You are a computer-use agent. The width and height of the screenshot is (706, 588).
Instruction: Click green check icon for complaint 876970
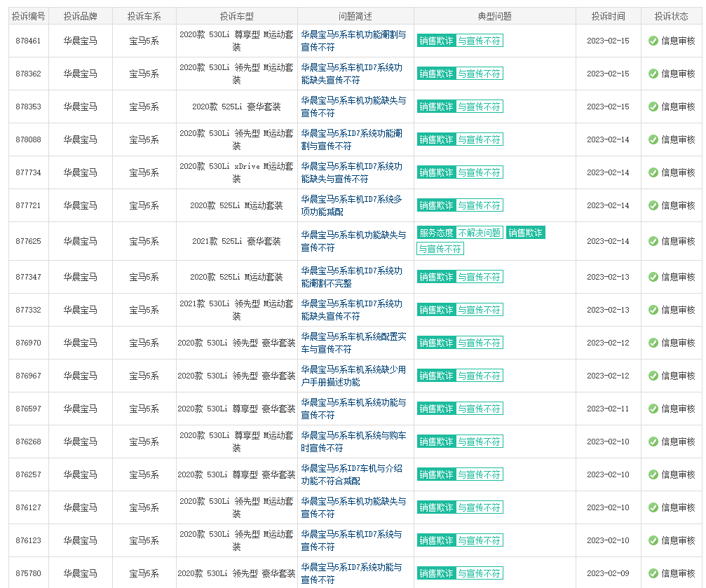coord(653,343)
